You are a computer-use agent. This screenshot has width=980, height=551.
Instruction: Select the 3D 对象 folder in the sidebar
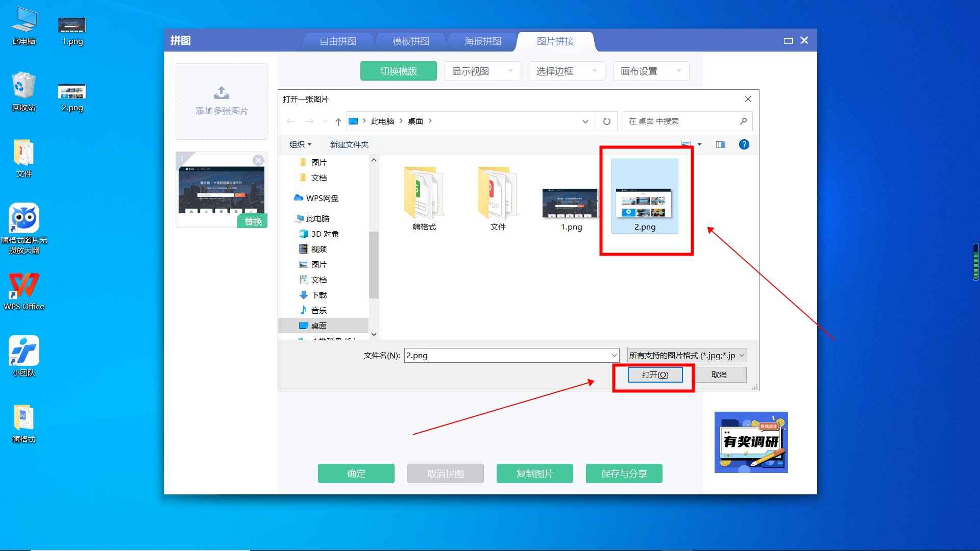[323, 234]
